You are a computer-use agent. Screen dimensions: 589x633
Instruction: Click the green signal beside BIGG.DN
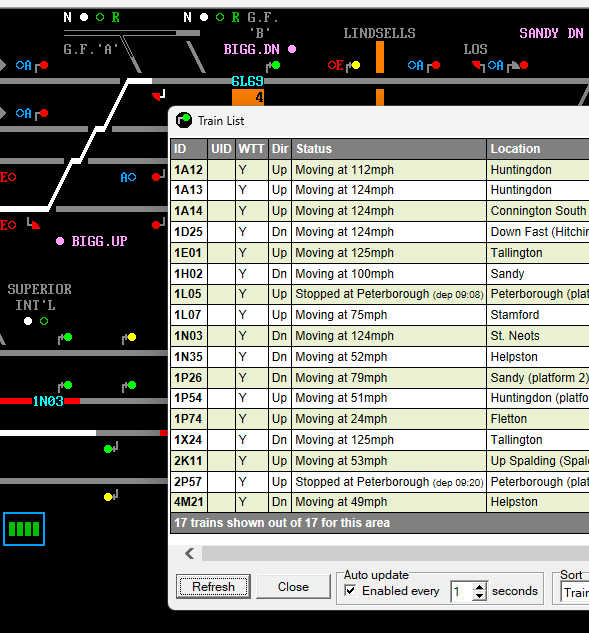276,65
